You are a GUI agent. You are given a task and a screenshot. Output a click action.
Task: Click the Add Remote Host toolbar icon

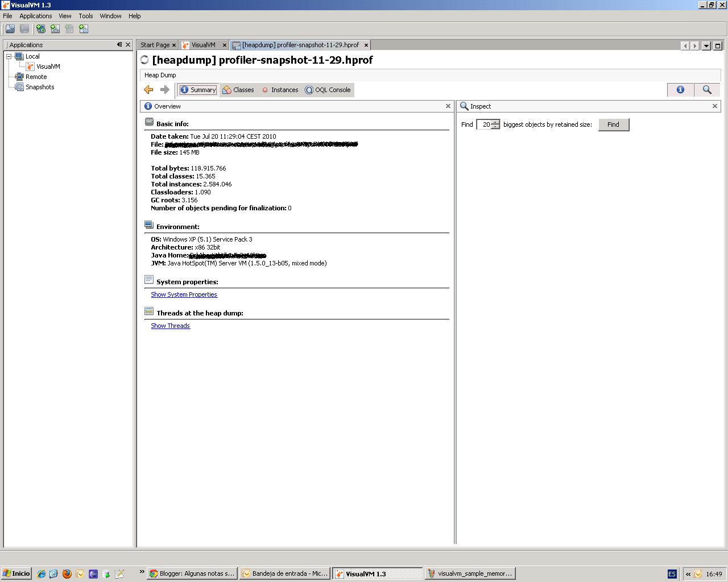click(x=41, y=29)
